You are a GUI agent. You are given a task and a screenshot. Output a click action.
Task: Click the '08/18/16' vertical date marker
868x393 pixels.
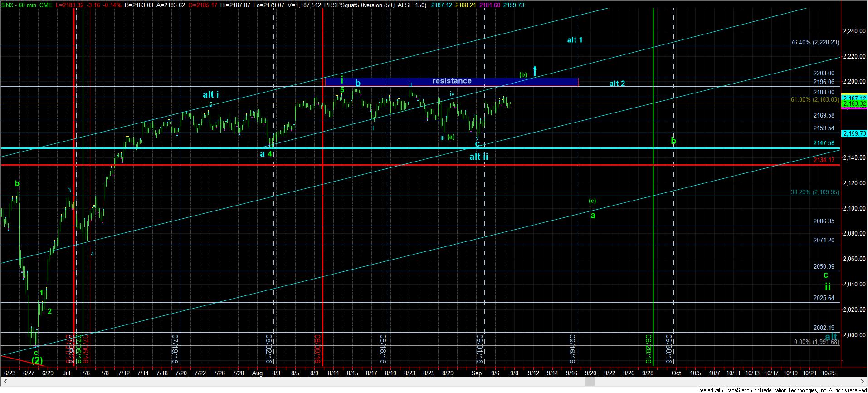click(x=383, y=349)
